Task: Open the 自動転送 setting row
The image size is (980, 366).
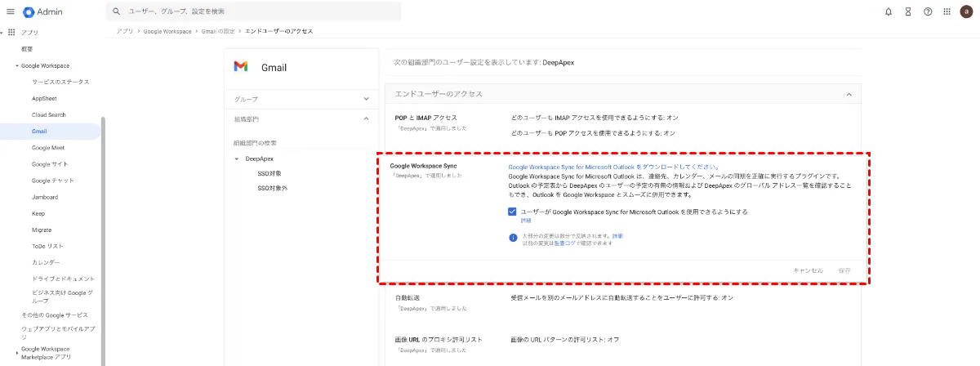Action: point(622,302)
